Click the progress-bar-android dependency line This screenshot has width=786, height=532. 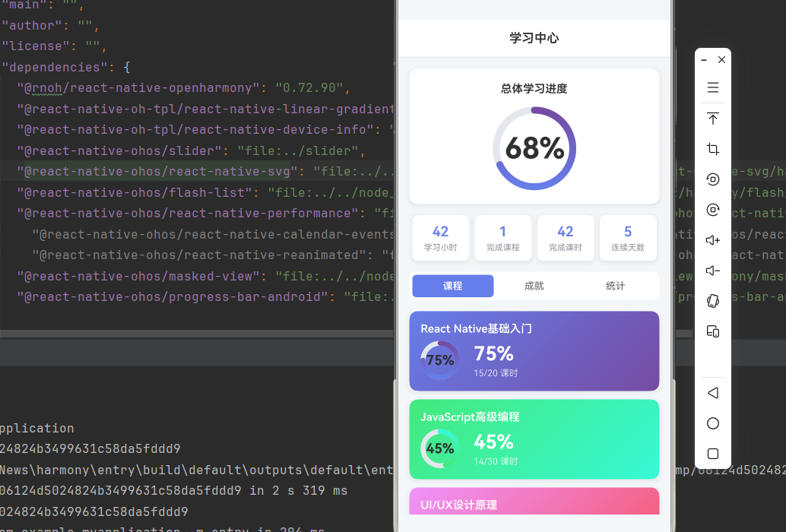coord(205,297)
